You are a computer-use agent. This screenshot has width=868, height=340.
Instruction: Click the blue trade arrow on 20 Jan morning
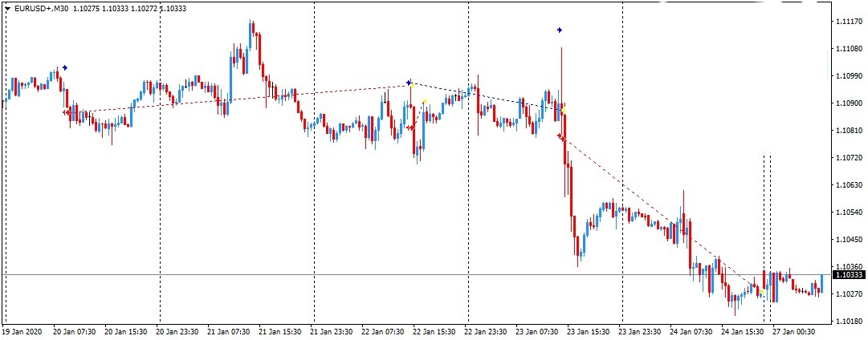65,67
